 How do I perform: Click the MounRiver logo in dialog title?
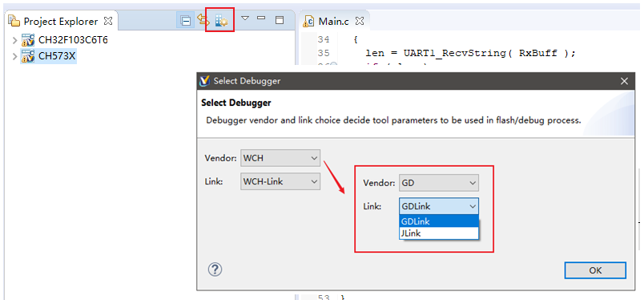(204, 81)
